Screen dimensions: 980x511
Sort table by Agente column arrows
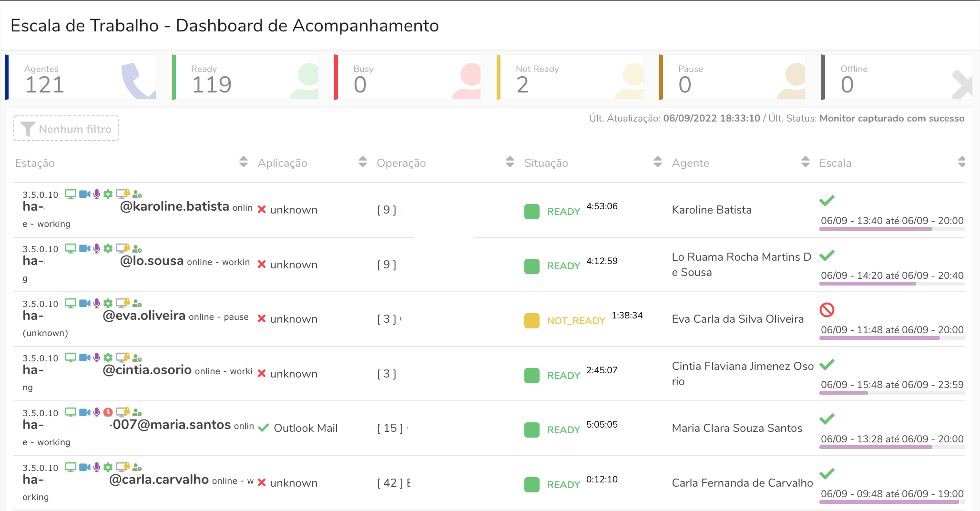click(806, 162)
